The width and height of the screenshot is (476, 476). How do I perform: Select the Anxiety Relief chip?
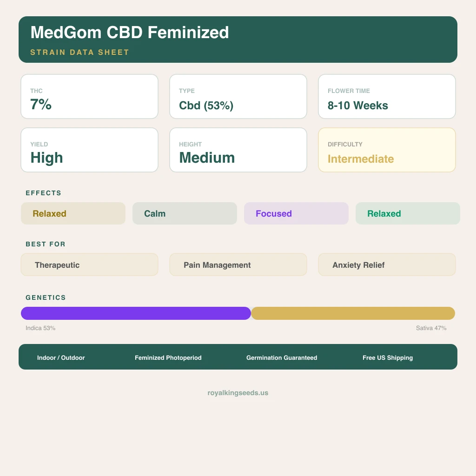click(x=387, y=264)
